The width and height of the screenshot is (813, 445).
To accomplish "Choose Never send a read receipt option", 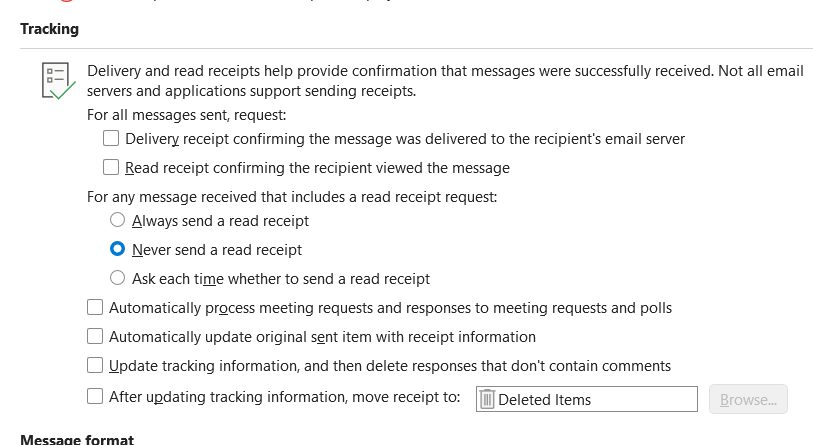I will tap(118, 249).
